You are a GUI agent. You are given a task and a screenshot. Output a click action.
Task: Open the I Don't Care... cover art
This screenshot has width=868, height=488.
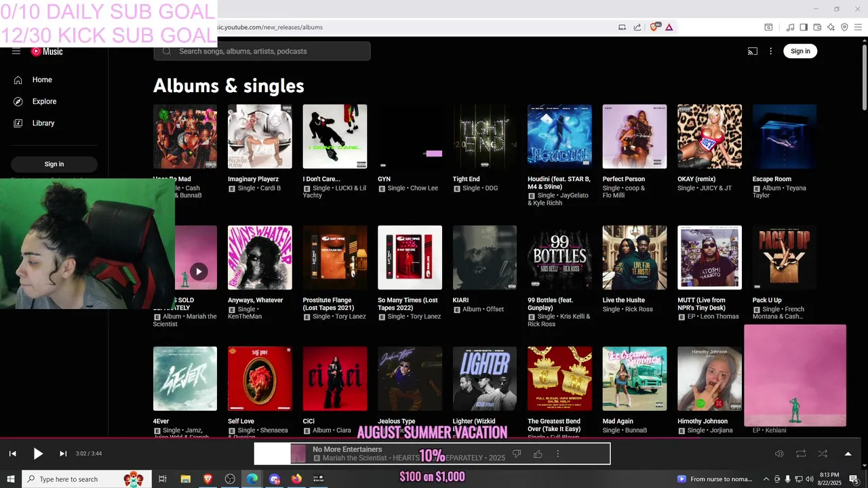click(335, 136)
